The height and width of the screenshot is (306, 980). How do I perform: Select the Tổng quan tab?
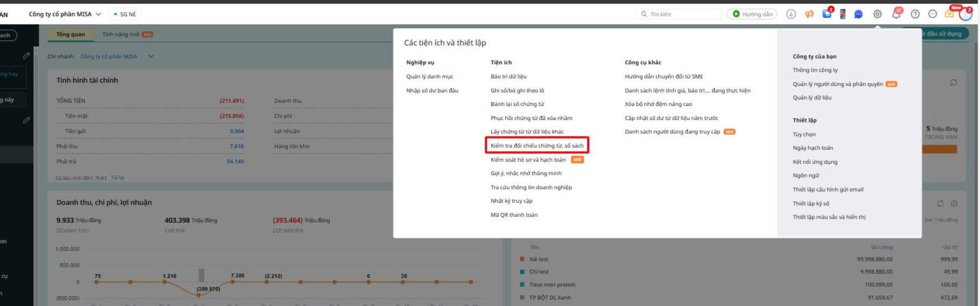pyautogui.click(x=70, y=34)
